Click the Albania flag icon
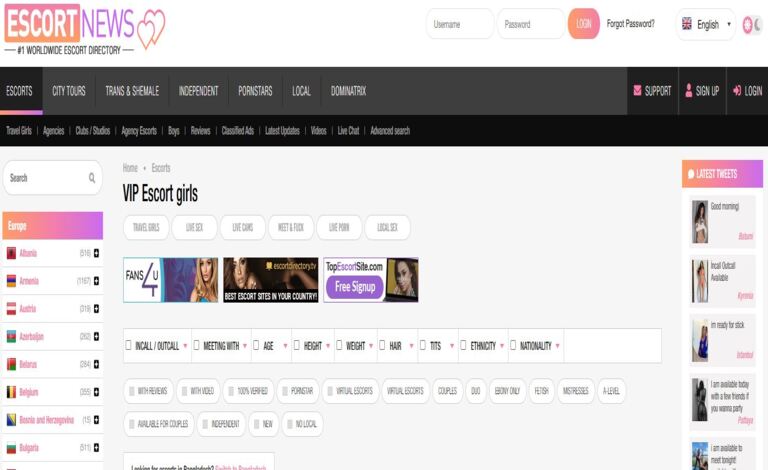768x470 pixels. click(11, 253)
